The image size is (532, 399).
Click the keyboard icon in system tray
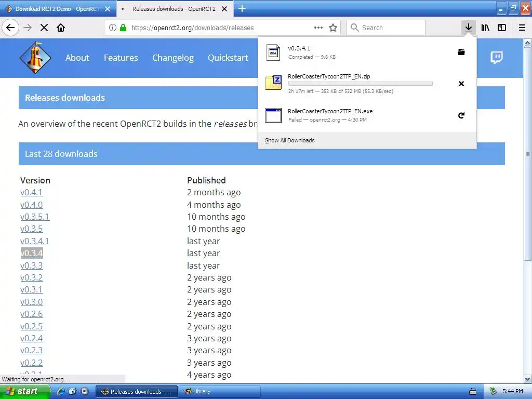pyautogui.click(x=473, y=392)
